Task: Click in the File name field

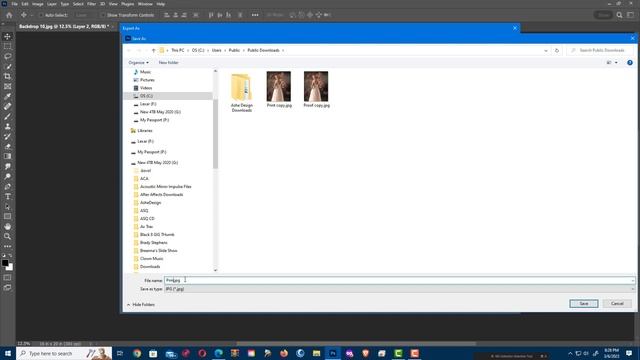Action: (400, 280)
